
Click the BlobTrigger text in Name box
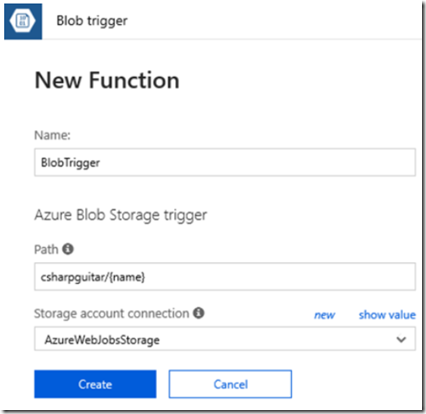pos(70,163)
